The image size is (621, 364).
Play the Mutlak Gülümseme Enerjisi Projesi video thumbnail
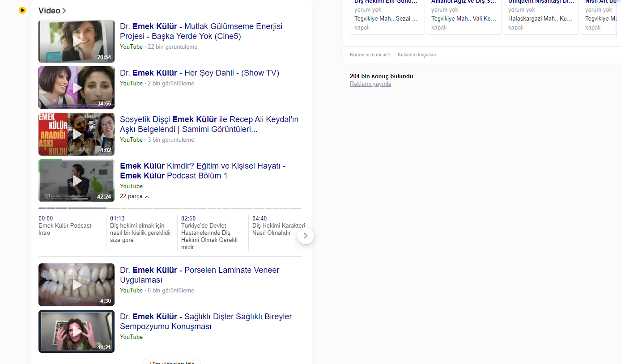point(77,41)
